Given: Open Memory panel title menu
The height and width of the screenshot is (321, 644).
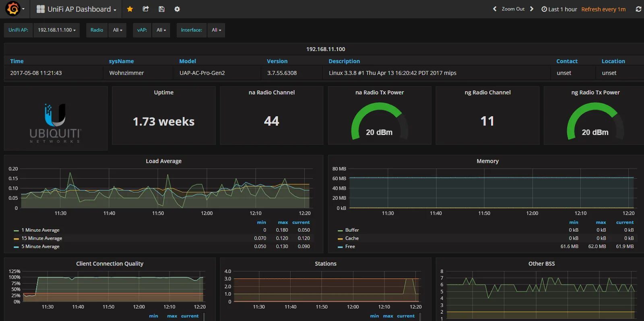Looking at the screenshot, I should [487, 161].
